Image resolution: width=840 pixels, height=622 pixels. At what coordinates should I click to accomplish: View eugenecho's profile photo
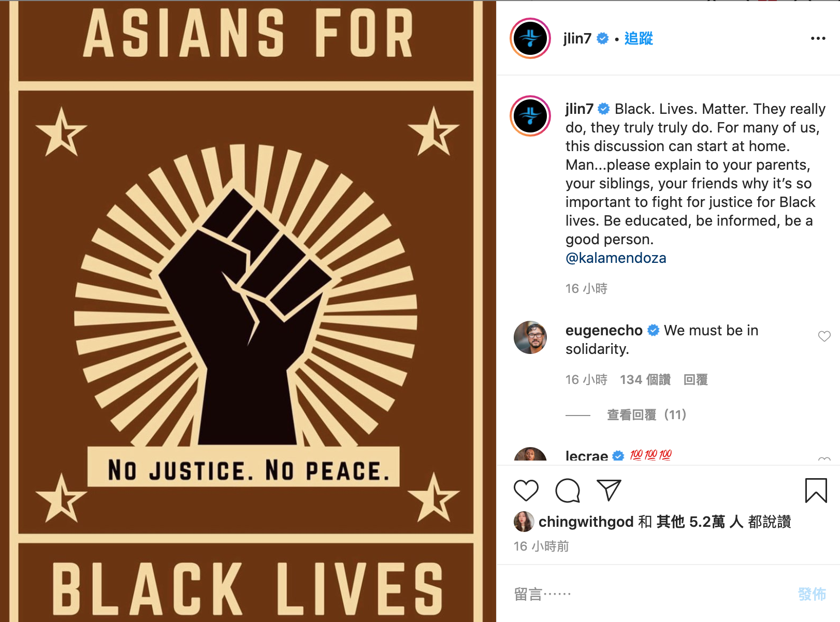(x=530, y=337)
